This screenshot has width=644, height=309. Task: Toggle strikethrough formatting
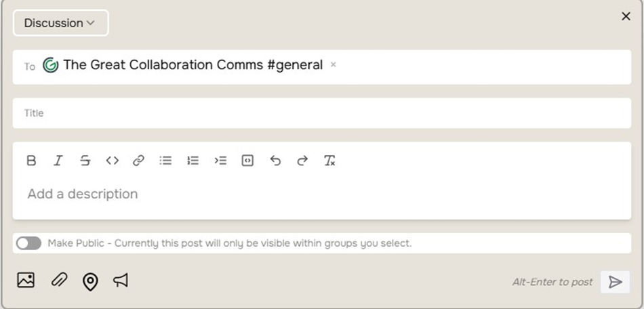[x=85, y=161]
